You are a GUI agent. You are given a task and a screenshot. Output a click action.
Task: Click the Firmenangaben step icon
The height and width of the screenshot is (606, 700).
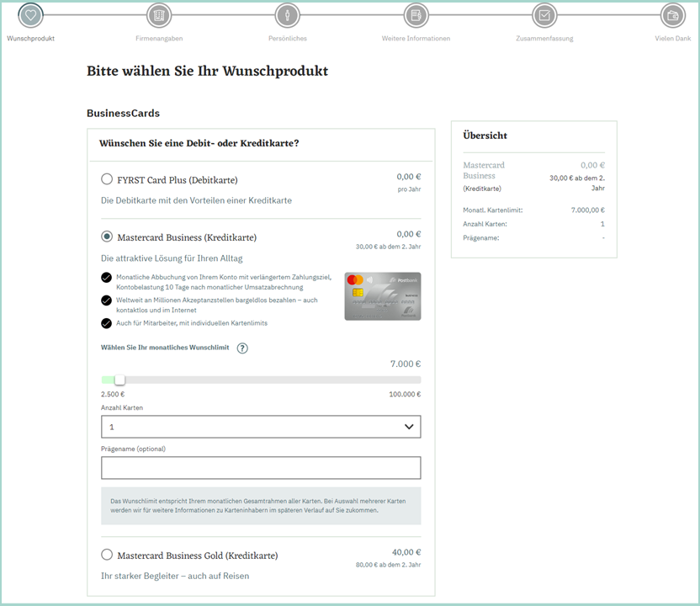click(159, 15)
